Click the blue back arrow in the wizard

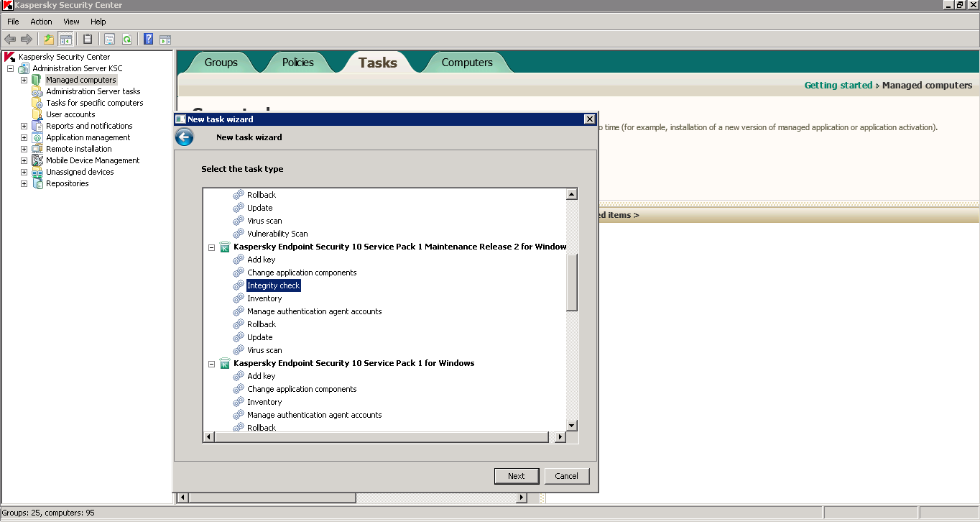click(x=185, y=137)
